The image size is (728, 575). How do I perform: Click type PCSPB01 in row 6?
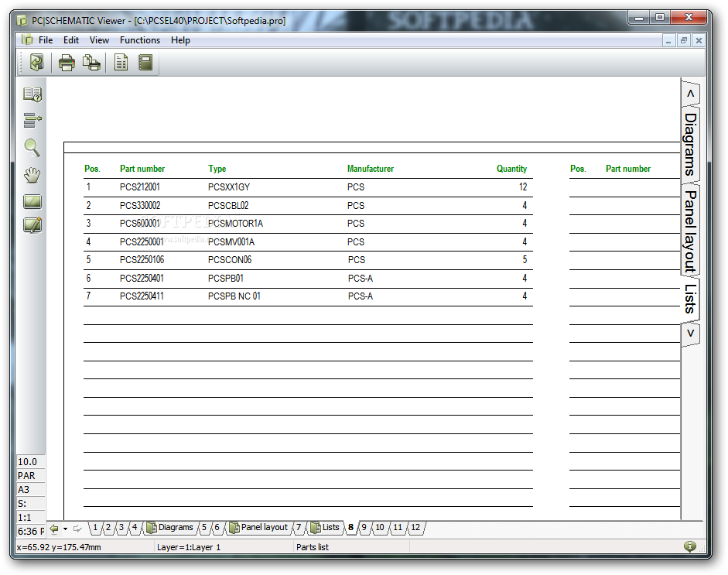226,278
